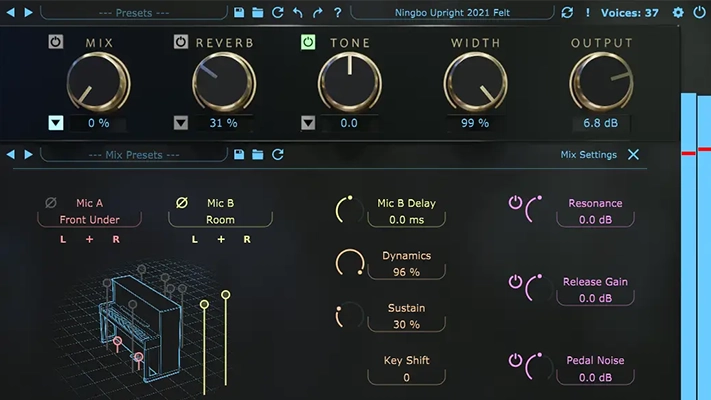Open the preset folder in top toolbar
Image resolution: width=711 pixels, height=400 pixels.
(258, 12)
